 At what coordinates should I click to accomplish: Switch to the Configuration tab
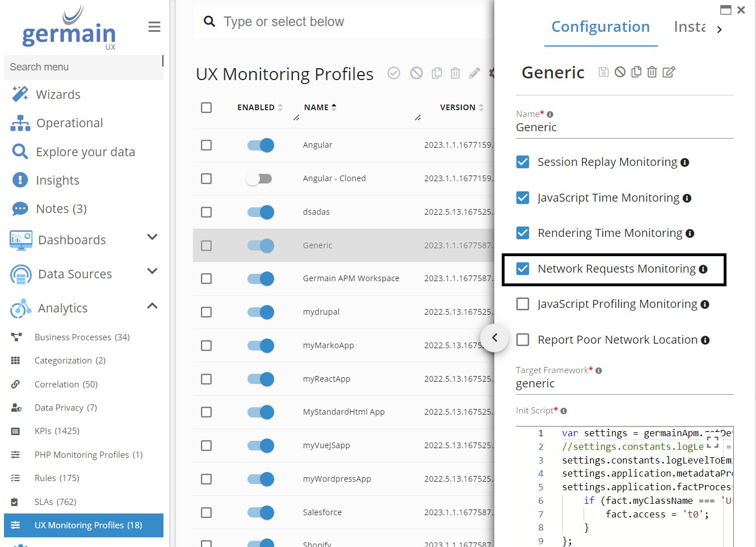(x=600, y=27)
